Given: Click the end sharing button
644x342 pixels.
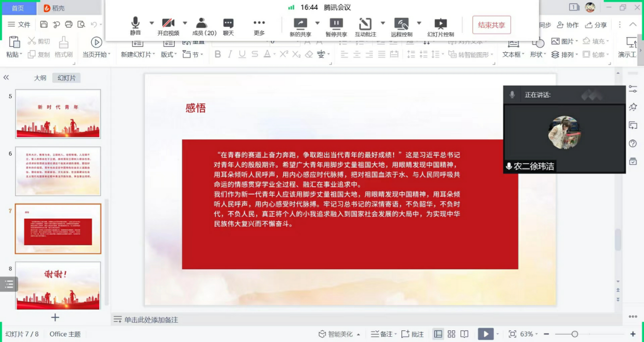Looking at the screenshot, I should tap(491, 25).
